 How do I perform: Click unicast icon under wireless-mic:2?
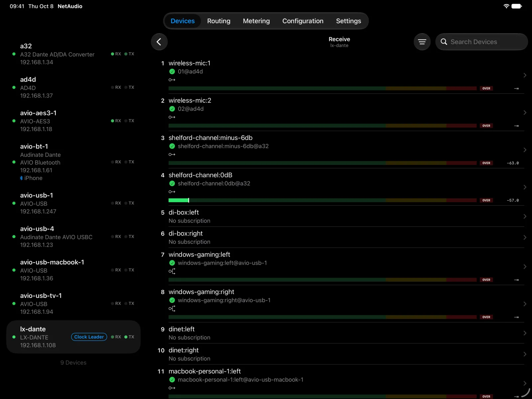(172, 117)
